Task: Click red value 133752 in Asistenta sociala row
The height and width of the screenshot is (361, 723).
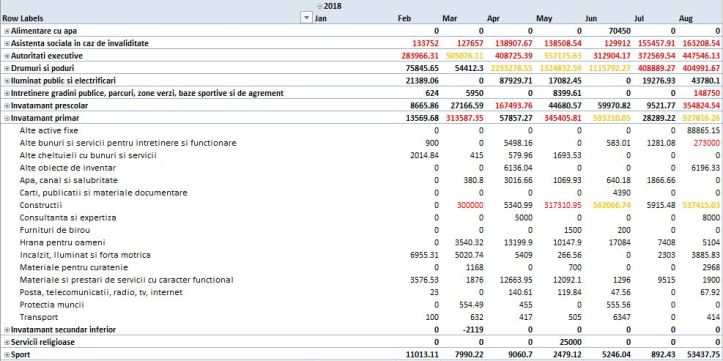Action: 424,43
